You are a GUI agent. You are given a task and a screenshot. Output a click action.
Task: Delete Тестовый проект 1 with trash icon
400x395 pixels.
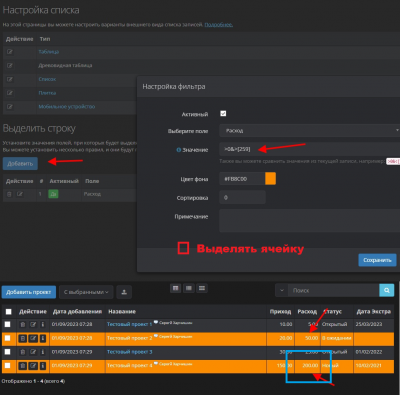pos(22,324)
